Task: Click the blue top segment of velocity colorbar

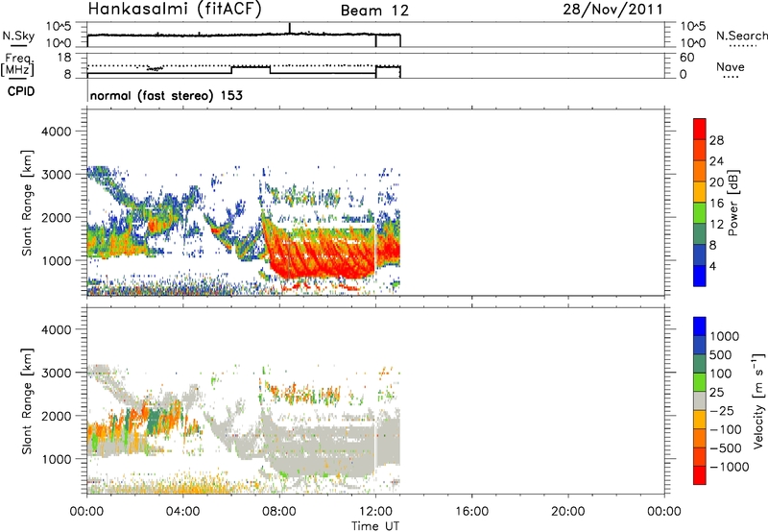Action: (x=700, y=326)
